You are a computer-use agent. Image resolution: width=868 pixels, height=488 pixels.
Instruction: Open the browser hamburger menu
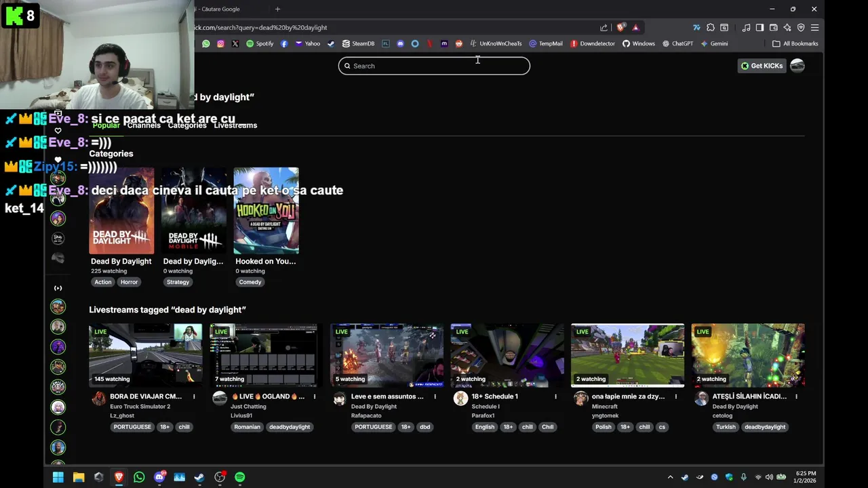(814, 28)
